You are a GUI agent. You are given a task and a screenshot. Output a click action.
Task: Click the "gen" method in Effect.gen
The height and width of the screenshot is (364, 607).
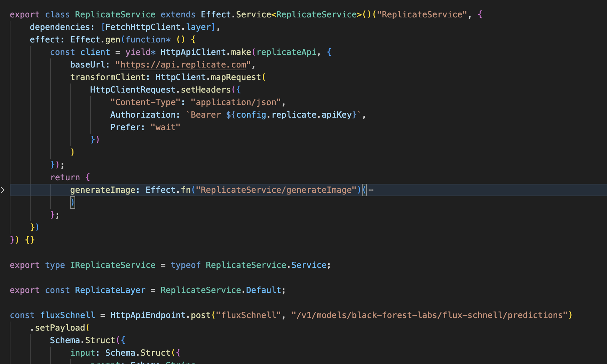click(x=113, y=40)
